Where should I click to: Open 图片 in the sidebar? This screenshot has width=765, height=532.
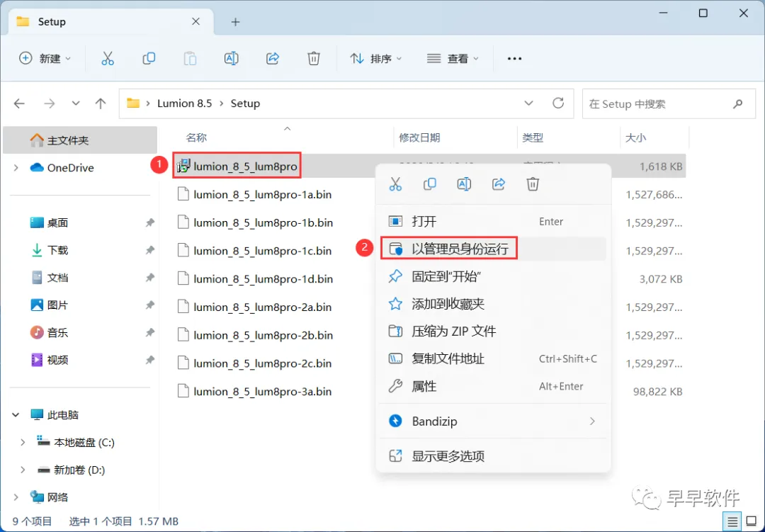click(57, 305)
